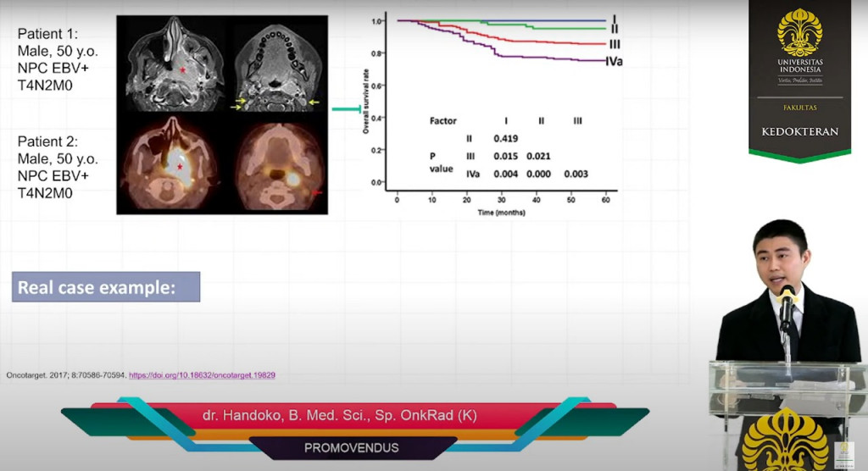This screenshot has width=868, height=471.
Task: Click the IVa stage label on the chart
Action: (615, 62)
